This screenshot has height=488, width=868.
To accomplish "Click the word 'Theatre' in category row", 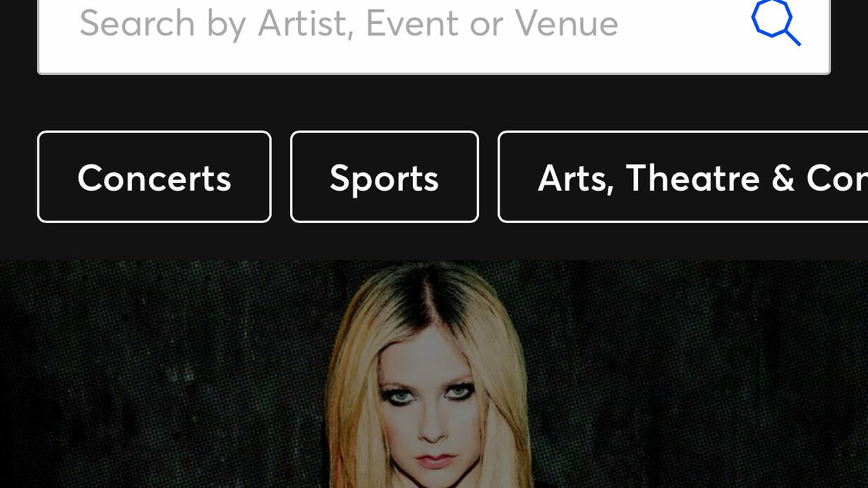I will pyautogui.click(x=693, y=178).
